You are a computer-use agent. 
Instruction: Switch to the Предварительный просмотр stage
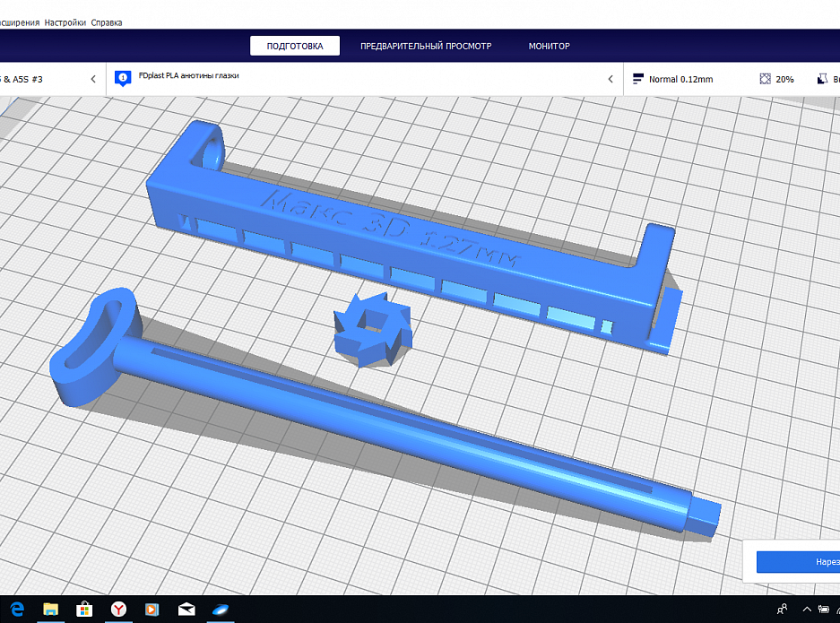click(x=426, y=46)
